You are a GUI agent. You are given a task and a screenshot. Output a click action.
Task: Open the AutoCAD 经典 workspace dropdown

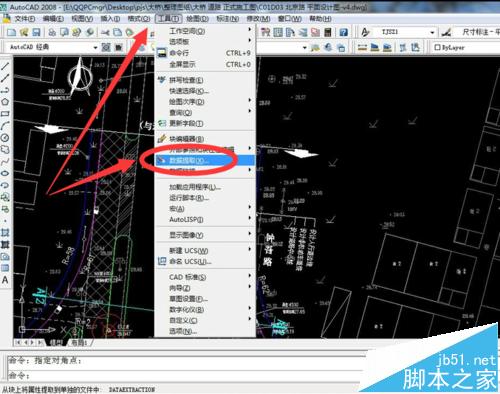click(x=95, y=48)
